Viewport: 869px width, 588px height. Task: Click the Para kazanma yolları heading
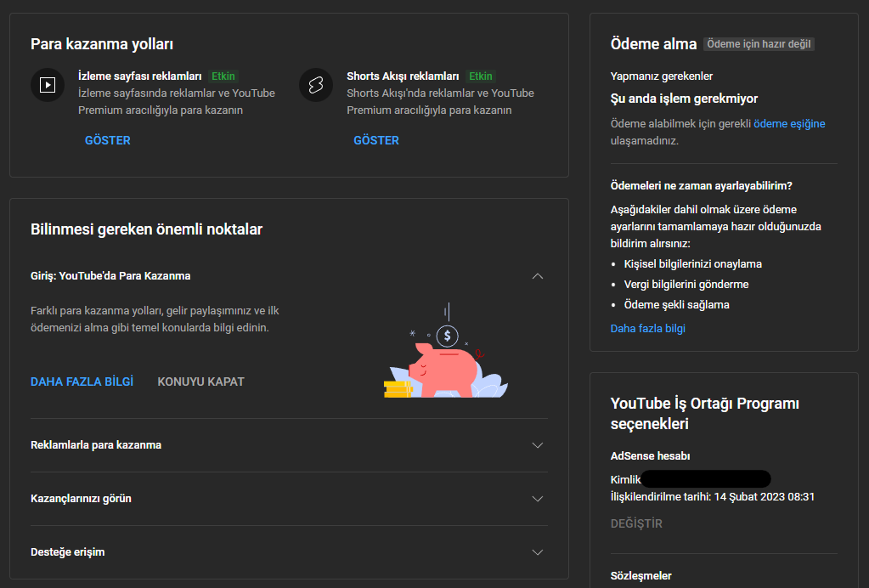point(102,44)
